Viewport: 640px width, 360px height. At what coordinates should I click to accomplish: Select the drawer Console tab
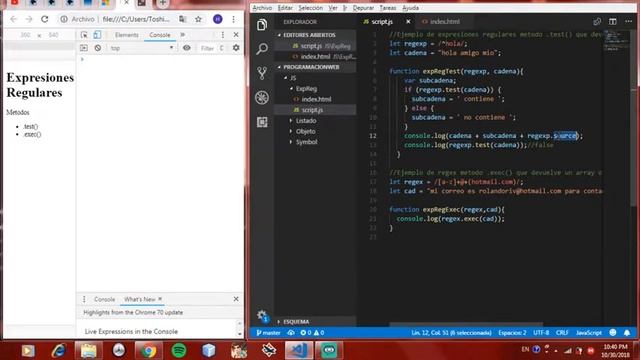[104, 299]
